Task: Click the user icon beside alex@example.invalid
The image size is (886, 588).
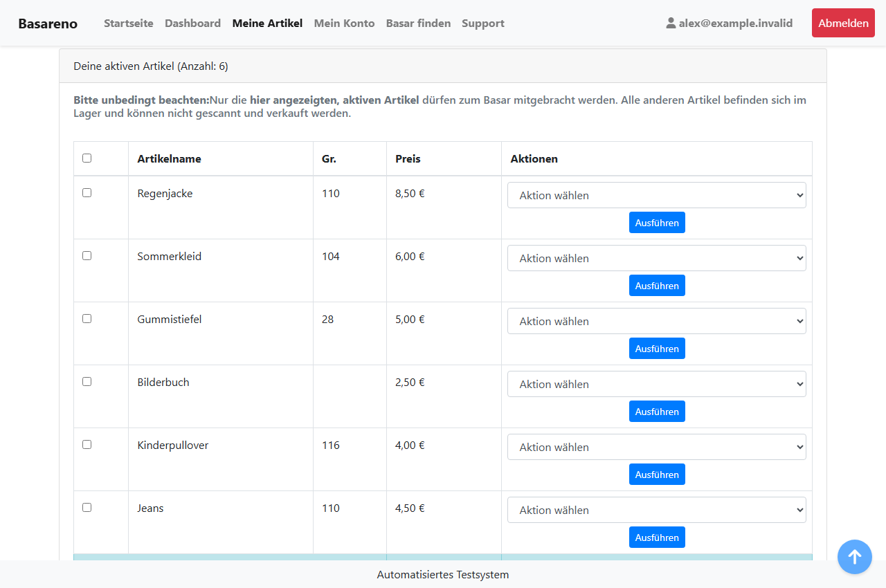Action: click(671, 23)
